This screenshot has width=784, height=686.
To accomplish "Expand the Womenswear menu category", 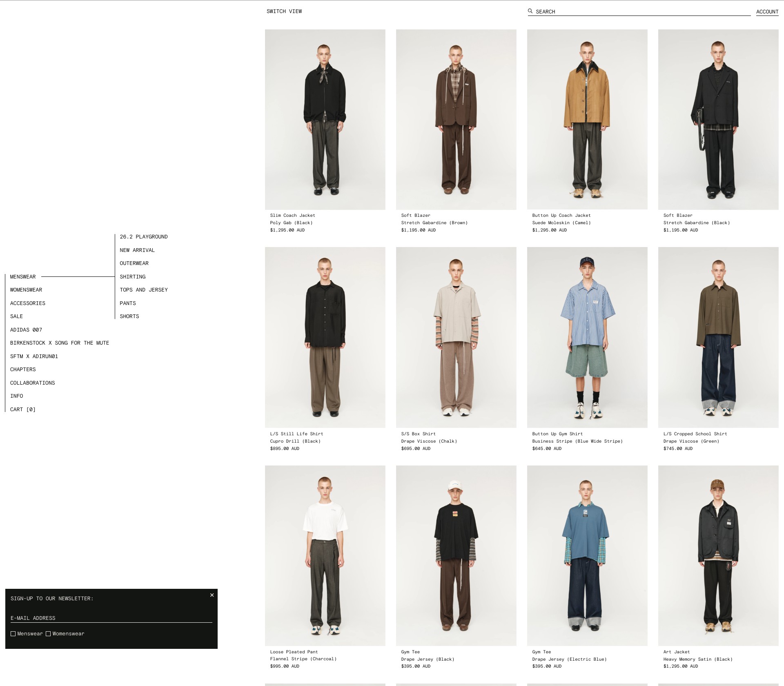I will 26,290.
